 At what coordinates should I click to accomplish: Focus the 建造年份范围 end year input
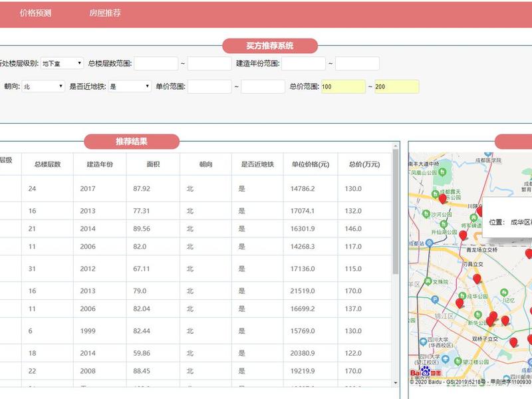[357, 63]
